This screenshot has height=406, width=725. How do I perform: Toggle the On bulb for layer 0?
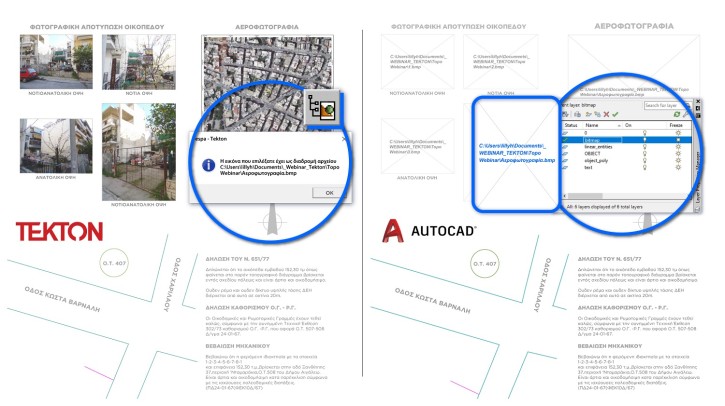pos(645,133)
